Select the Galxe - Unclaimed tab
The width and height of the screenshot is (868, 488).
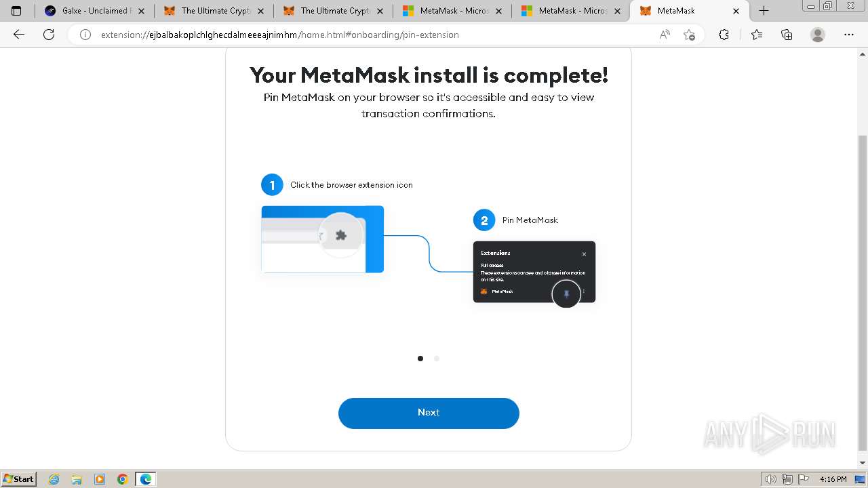[x=94, y=11]
